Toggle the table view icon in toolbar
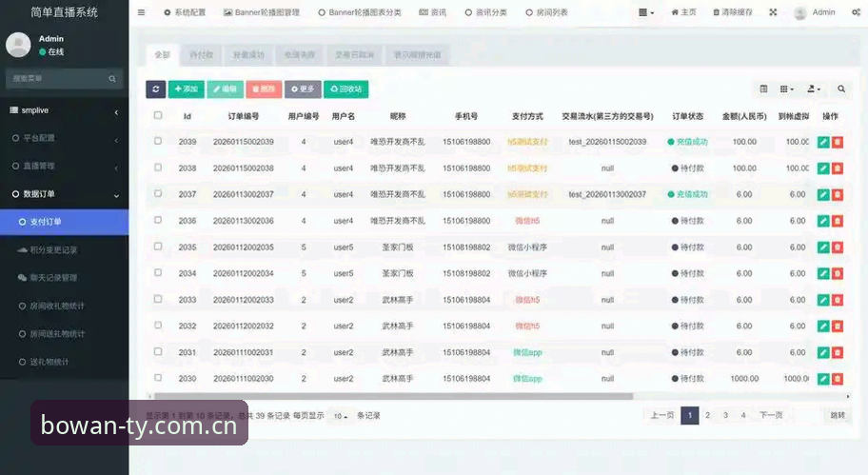868x475 pixels. coord(763,89)
